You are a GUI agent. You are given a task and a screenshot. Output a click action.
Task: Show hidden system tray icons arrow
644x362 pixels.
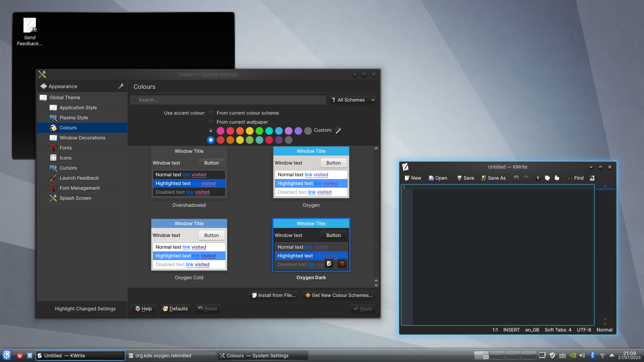[612, 355]
